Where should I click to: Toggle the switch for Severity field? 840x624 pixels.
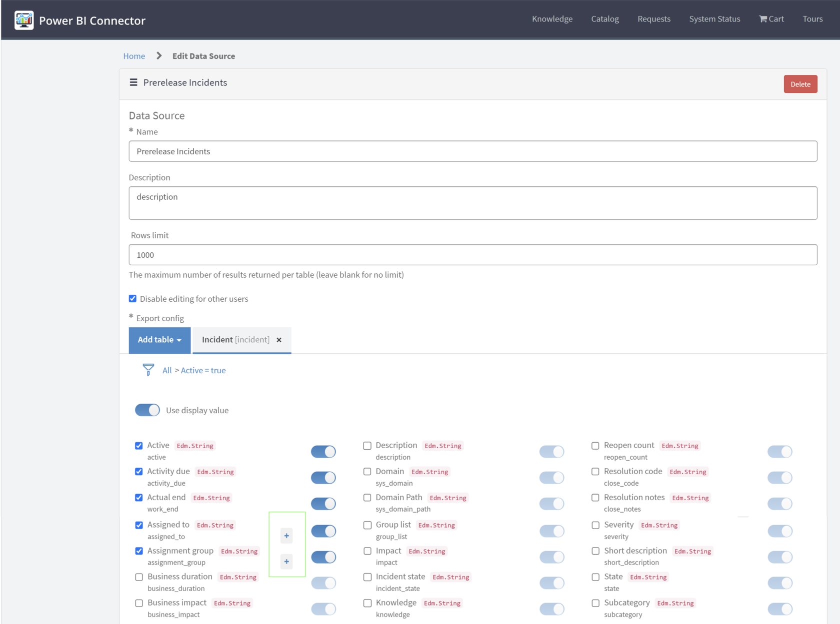(780, 531)
